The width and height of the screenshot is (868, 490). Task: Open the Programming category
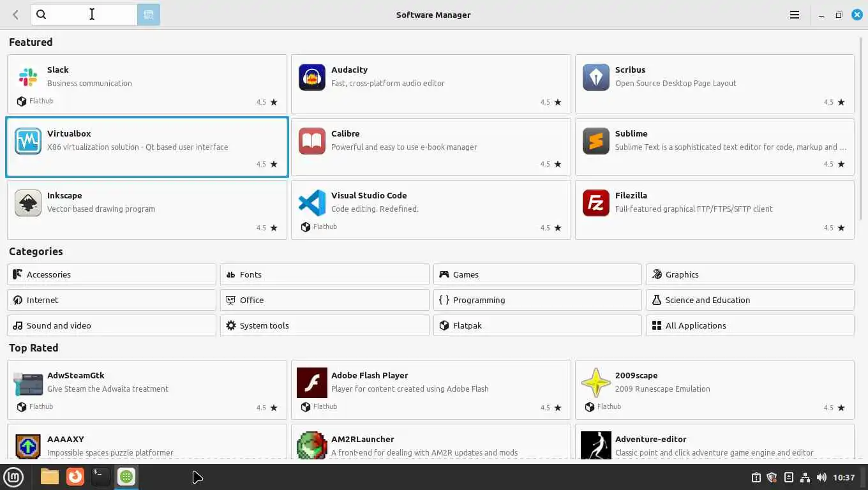[537, 300]
